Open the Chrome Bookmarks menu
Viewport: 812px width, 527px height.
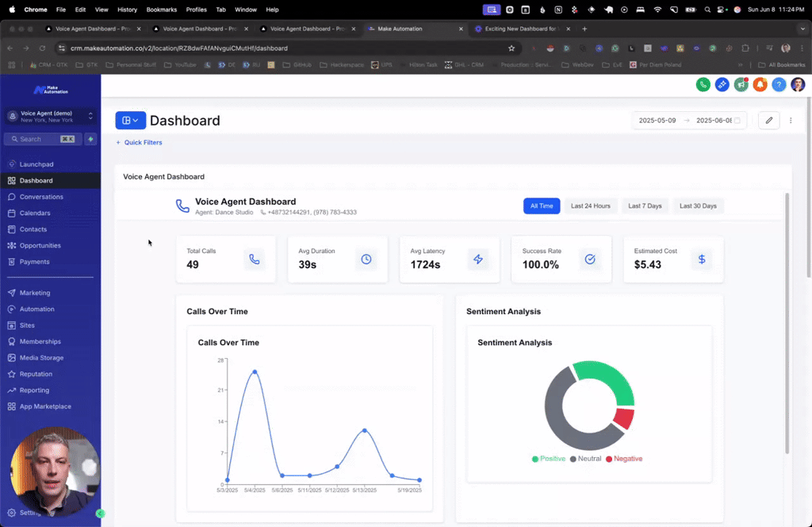[161, 10]
